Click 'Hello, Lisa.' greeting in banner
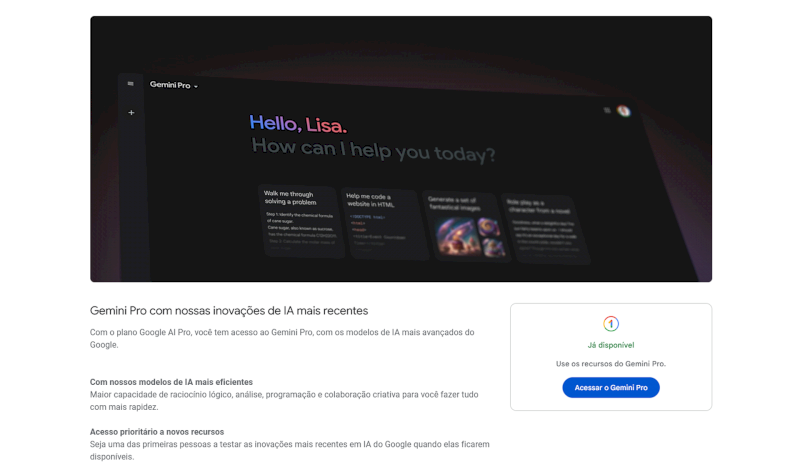The width and height of the screenshot is (800, 475). (298, 124)
